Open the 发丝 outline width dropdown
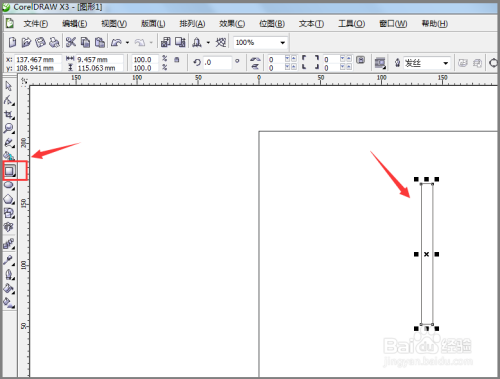 pos(446,63)
